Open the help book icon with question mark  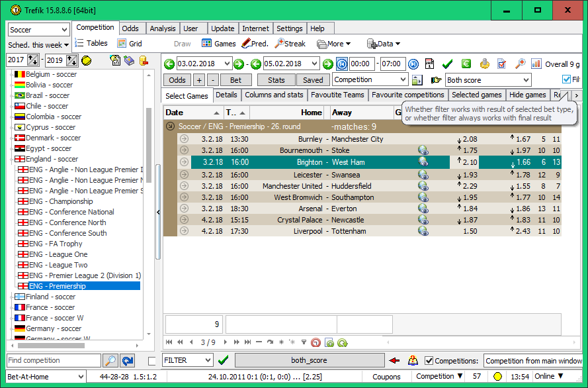coord(413,361)
